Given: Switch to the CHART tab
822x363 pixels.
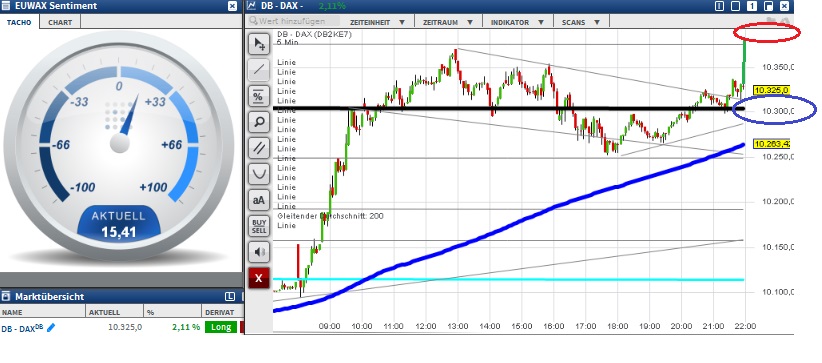Looking at the screenshot, I should point(60,22).
